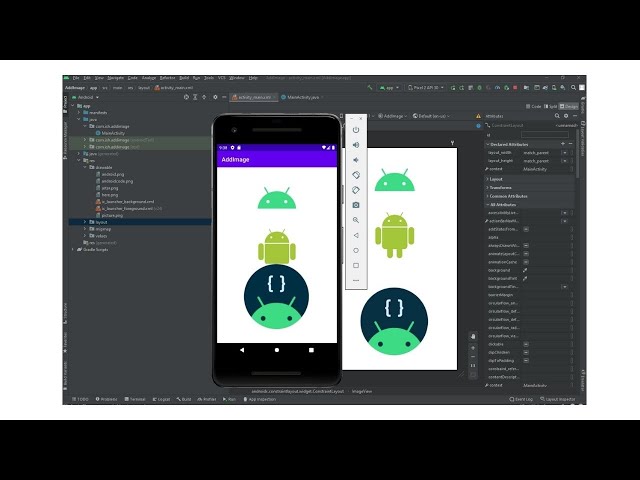Open the File menu

click(x=76, y=78)
